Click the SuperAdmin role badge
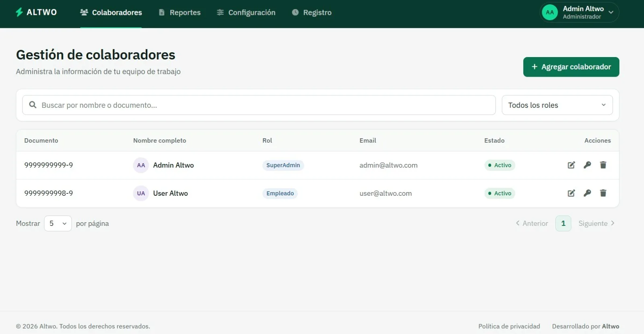Screen dimensions: 644x334 283,165
